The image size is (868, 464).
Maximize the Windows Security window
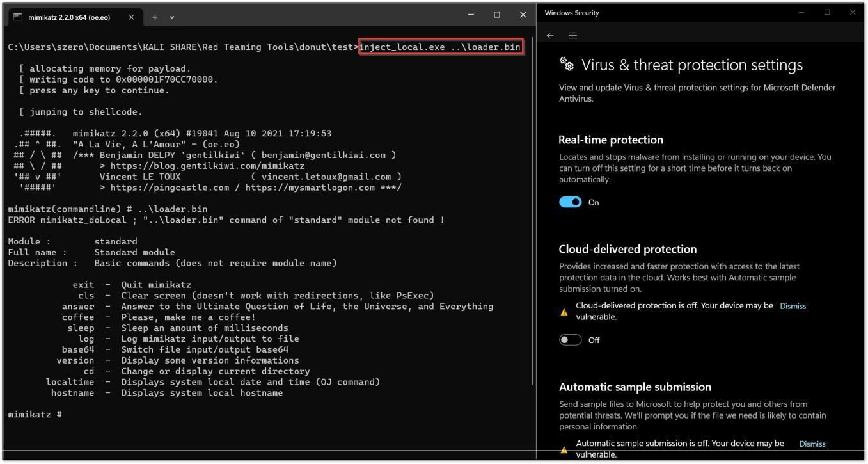(827, 12)
